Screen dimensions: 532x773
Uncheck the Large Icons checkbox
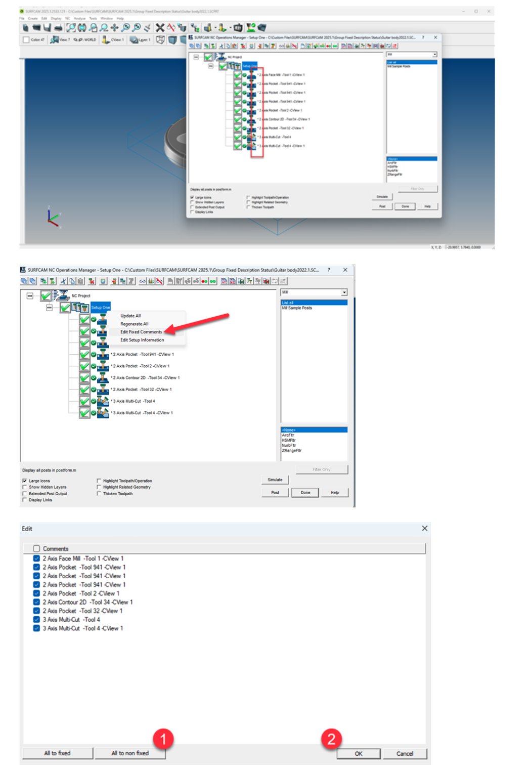coord(24,481)
